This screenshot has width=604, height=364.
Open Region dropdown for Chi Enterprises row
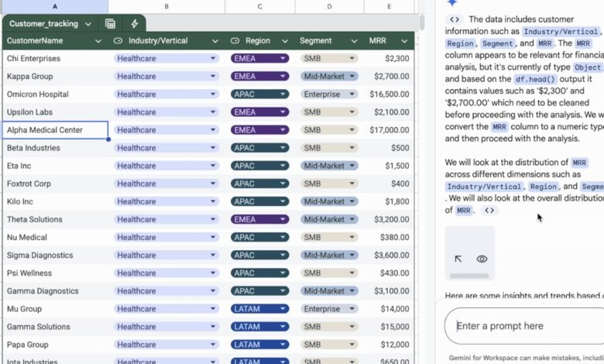(x=283, y=58)
